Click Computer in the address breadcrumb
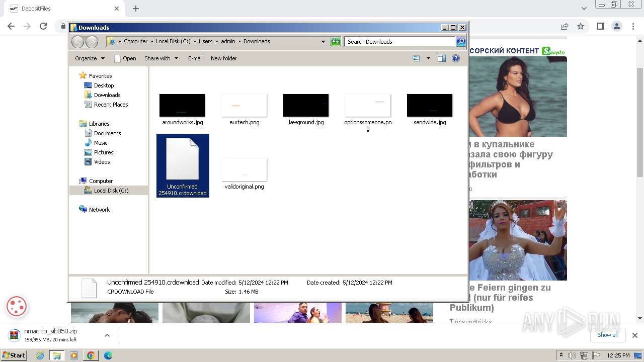The image size is (644, 362). (135, 41)
